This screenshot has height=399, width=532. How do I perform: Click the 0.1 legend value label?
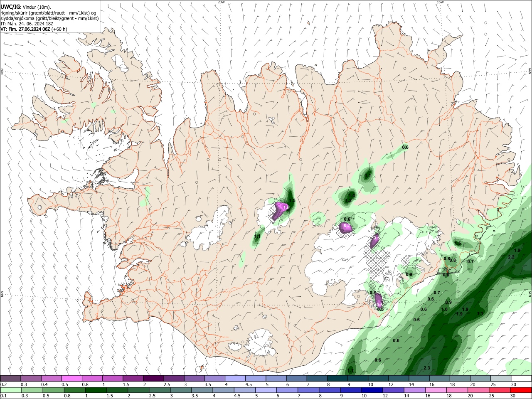(4, 396)
